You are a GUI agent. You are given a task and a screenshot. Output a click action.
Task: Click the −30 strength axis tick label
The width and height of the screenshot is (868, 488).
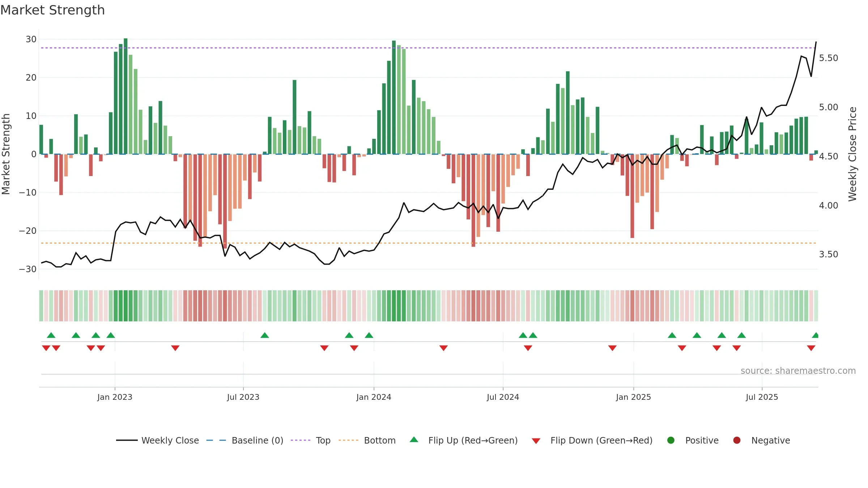(28, 269)
